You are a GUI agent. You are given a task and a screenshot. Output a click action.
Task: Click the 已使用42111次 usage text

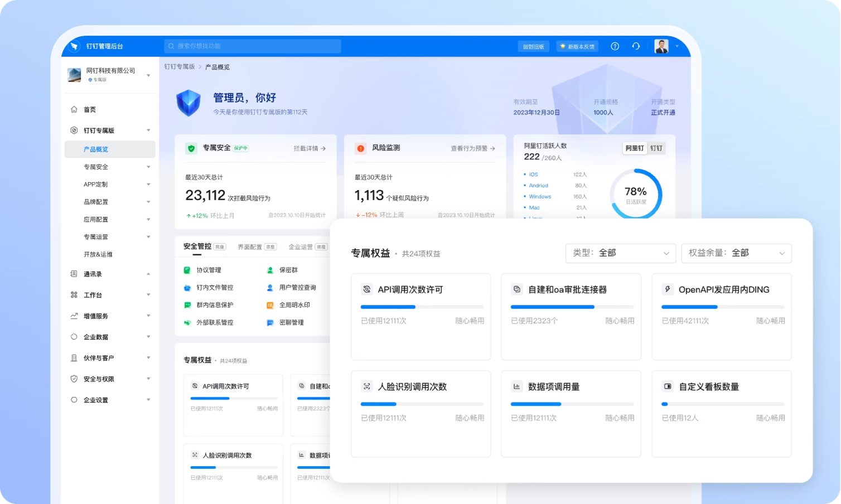click(x=685, y=321)
